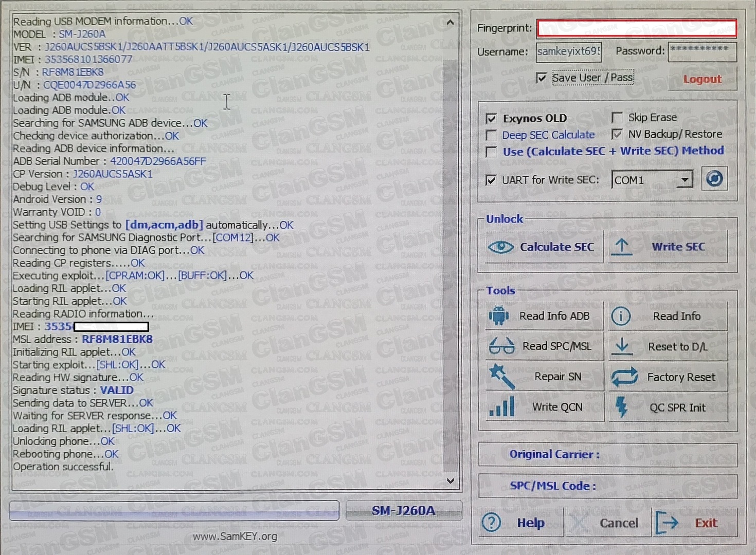Image resolution: width=756 pixels, height=555 pixels.
Task: Click the glasses icon for Read SPC/MSL
Action: pyautogui.click(x=501, y=346)
